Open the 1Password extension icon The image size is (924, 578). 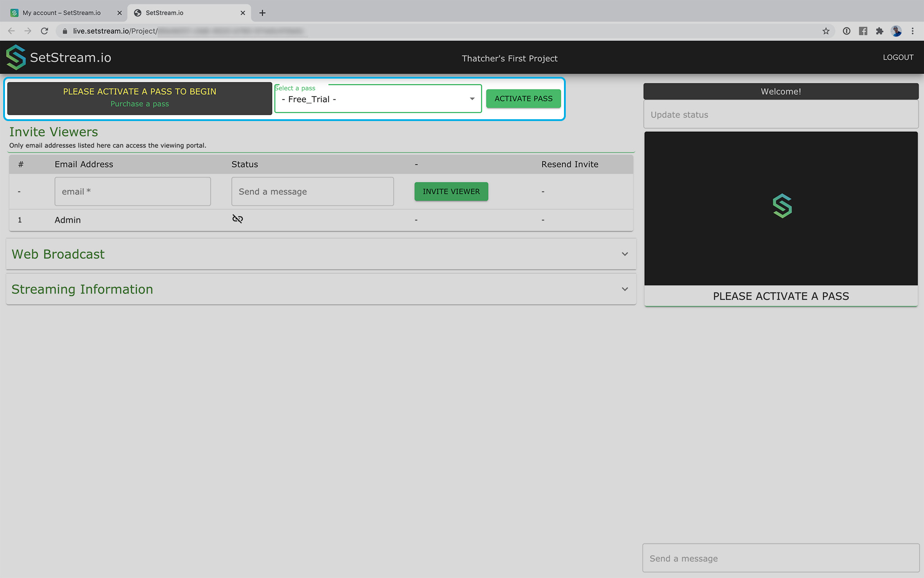coord(846,31)
